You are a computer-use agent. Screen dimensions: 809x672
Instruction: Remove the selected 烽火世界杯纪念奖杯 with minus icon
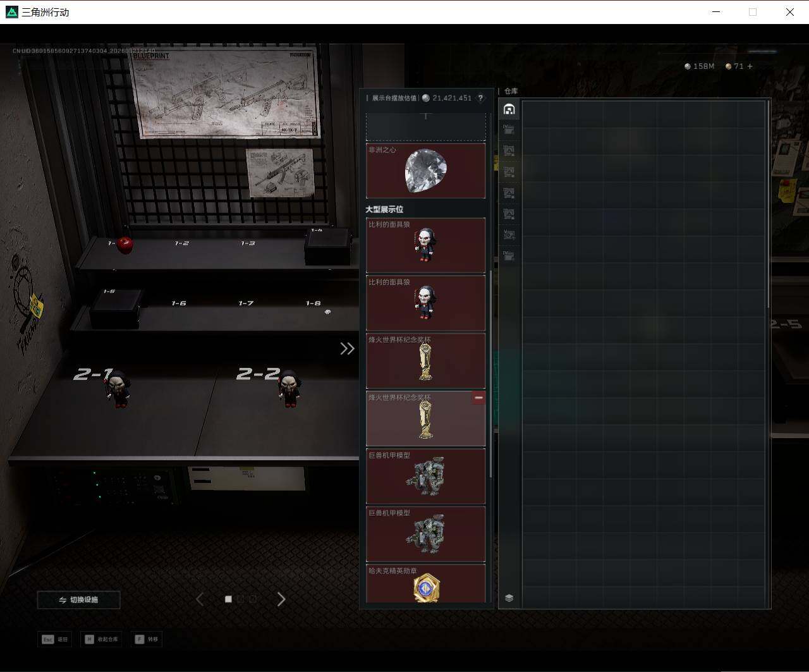tap(478, 398)
